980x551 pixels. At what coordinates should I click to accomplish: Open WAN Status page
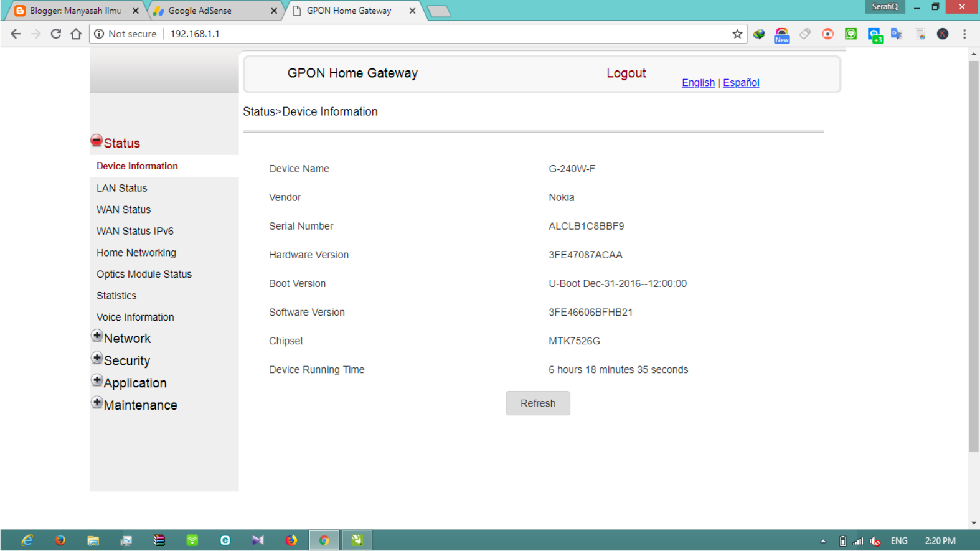pos(123,210)
